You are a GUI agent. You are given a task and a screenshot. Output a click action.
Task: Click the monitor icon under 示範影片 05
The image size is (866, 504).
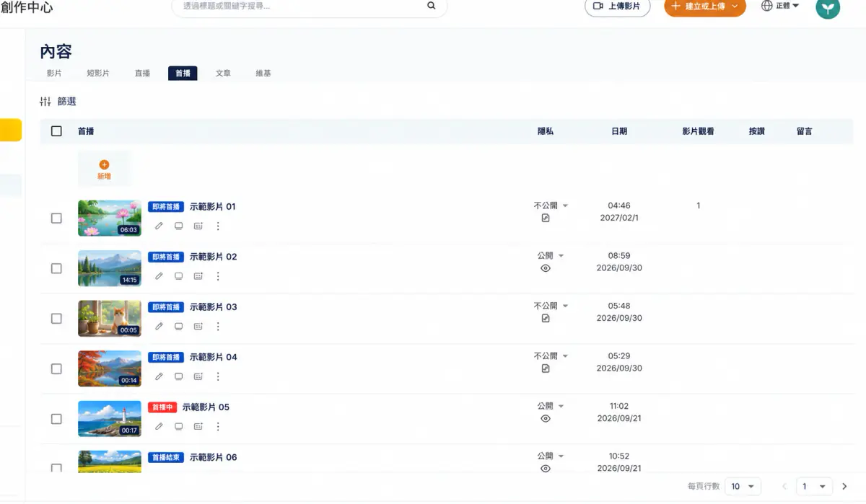[178, 426]
